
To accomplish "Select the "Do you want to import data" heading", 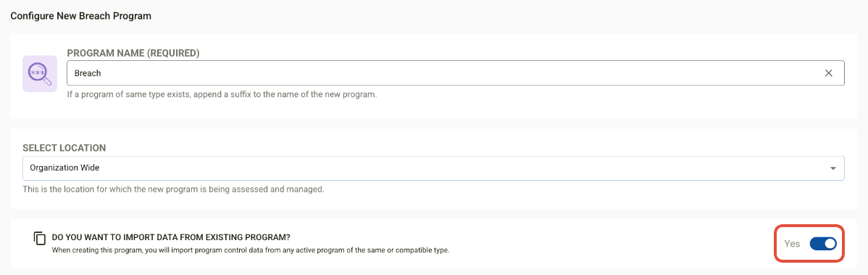I will click(x=171, y=237).
